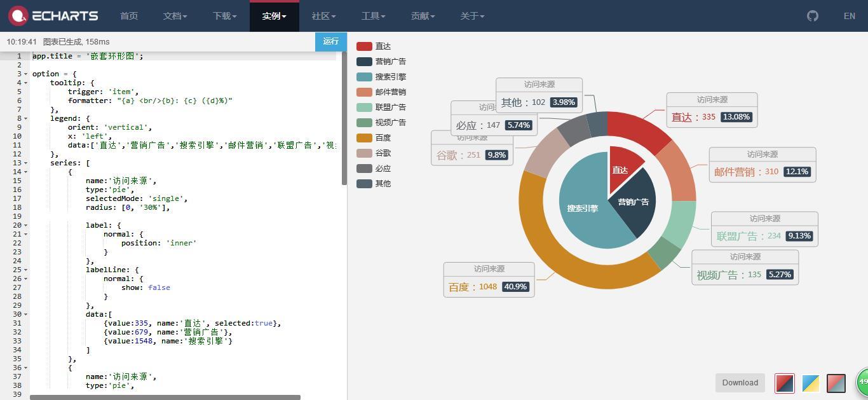
Task: Open the 文档 dropdown menu
Action: point(175,16)
